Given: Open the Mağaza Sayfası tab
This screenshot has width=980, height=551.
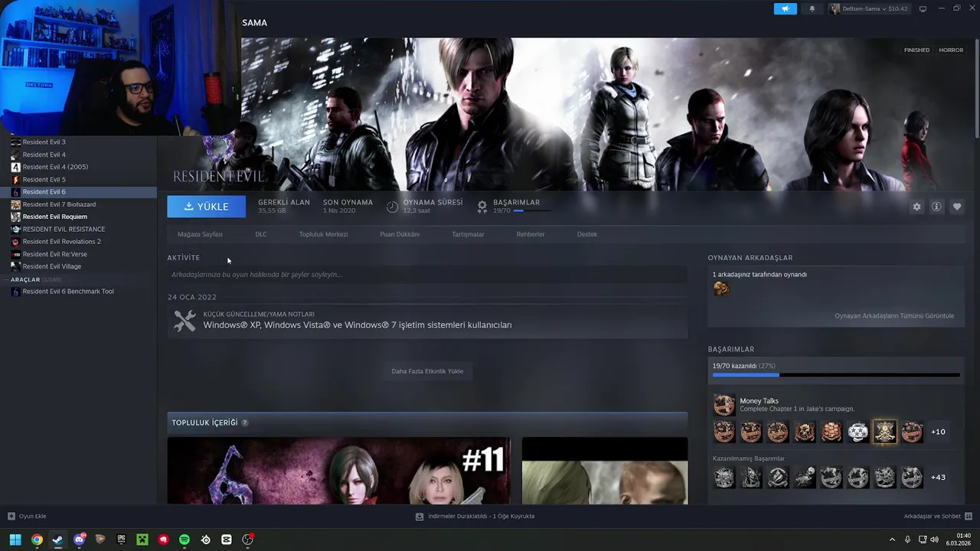Looking at the screenshot, I should pos(200,234).
